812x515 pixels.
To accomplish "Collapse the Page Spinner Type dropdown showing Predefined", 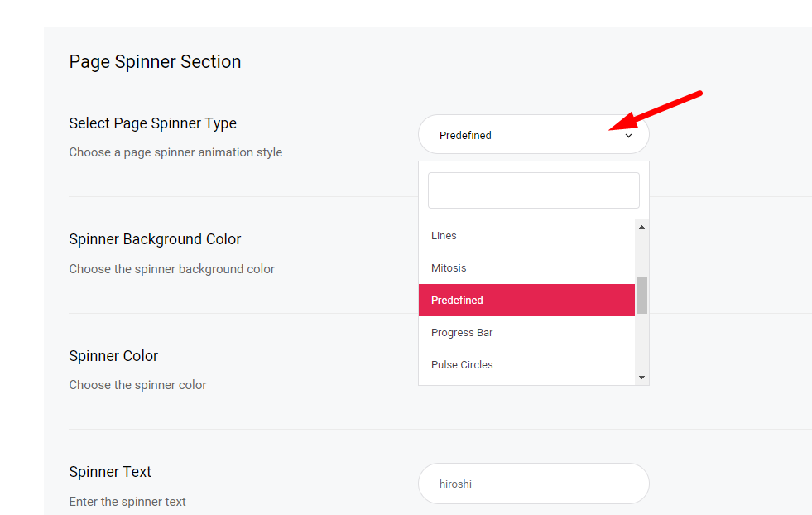I will [533, 135].
